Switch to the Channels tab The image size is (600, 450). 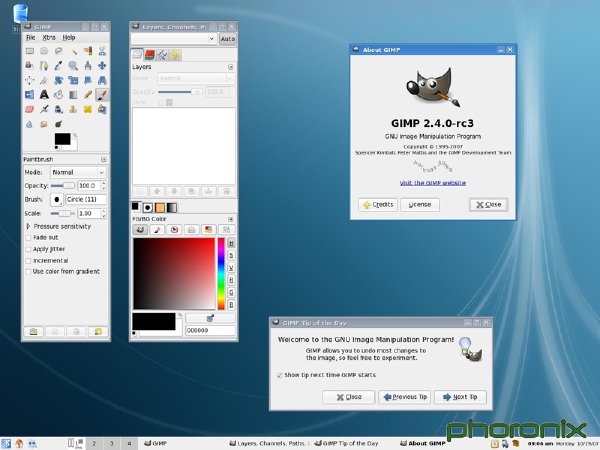[150, 55]
